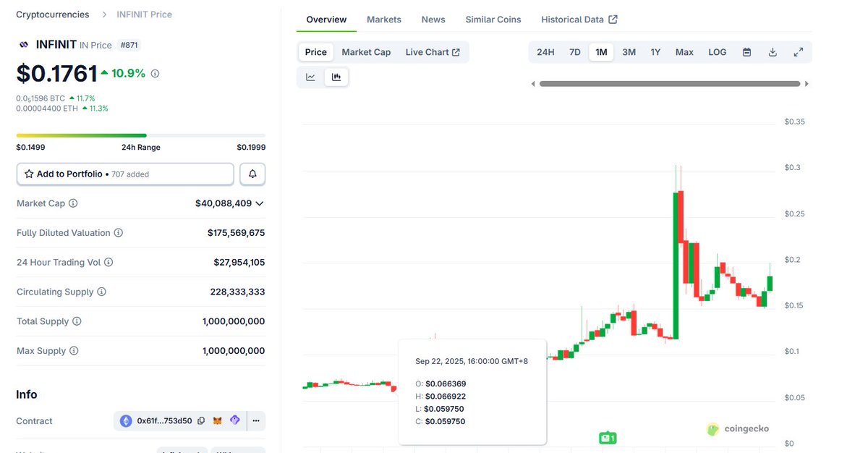Open 24 Hour Trading Vol info icon

pos(109,263)
